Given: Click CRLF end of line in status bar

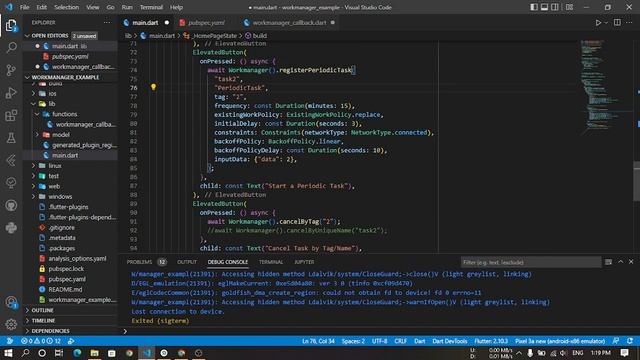Looking at the screenshot, I should click(400, 341).
